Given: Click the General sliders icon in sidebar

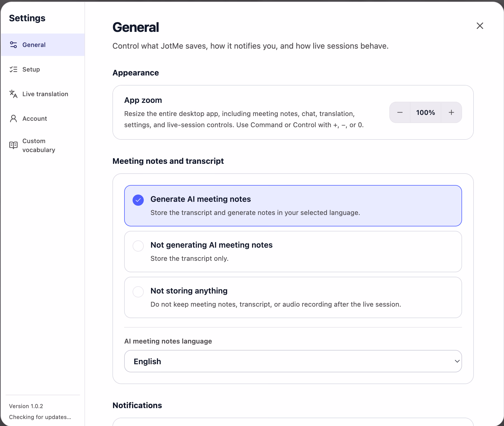Looking at the screenshot, I should click(x=13, y=45).
